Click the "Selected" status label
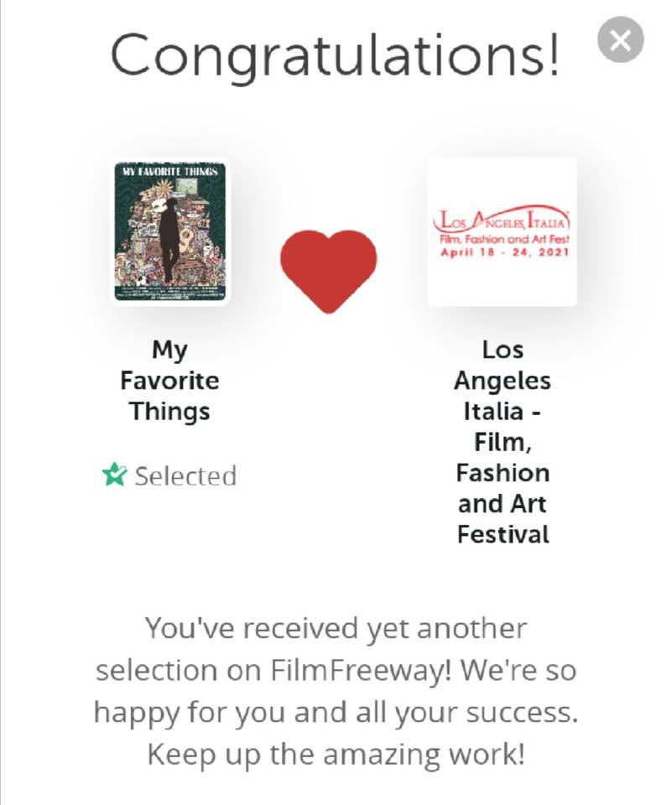672x805 pixels. pos(185,476)
